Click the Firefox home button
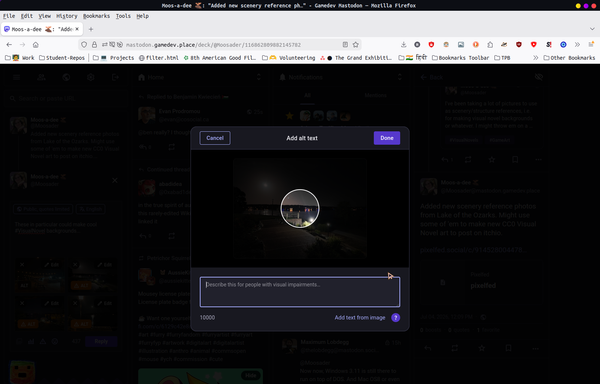600x384 pixels. tap(36, 45)
